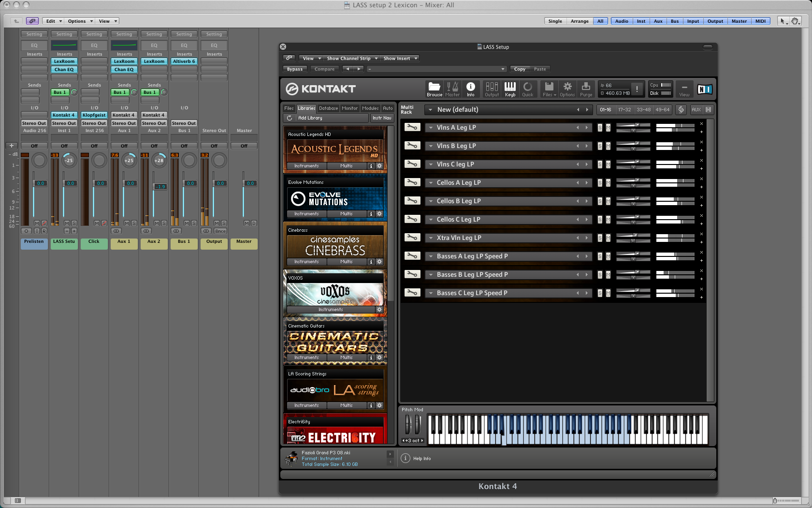This screenshot has width=812, height=508.
Task: Select the pointer tool in Mixer toolbar
Action: [x=783, y=21]
